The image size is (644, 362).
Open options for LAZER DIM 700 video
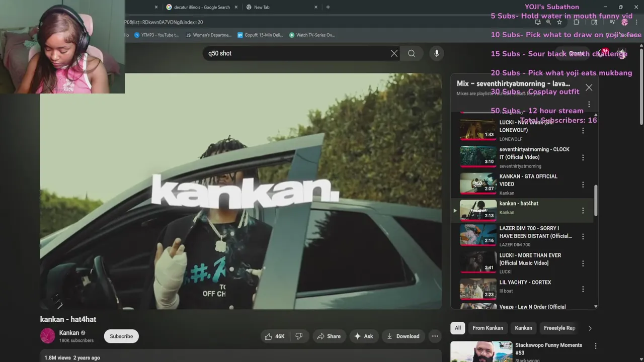tap(583, 236)
